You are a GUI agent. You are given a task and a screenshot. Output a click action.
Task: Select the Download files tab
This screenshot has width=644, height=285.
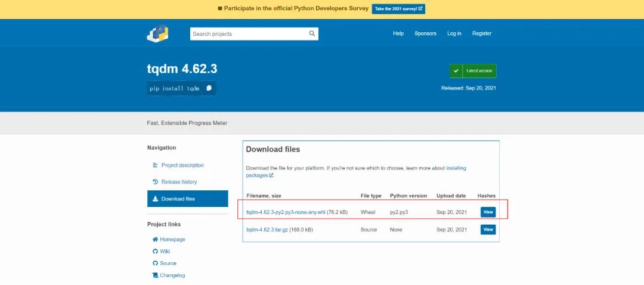(188, 199)
